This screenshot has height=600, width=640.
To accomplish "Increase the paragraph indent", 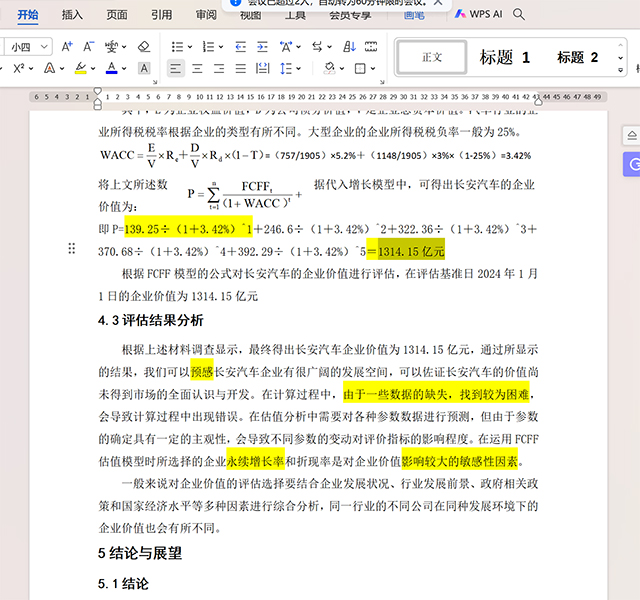I will point(262,47).
